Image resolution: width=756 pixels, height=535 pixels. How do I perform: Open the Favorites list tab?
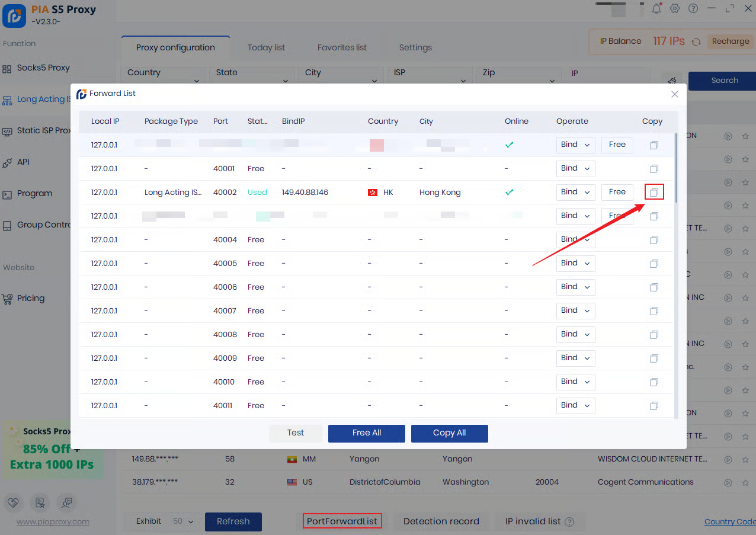(342, 47)
